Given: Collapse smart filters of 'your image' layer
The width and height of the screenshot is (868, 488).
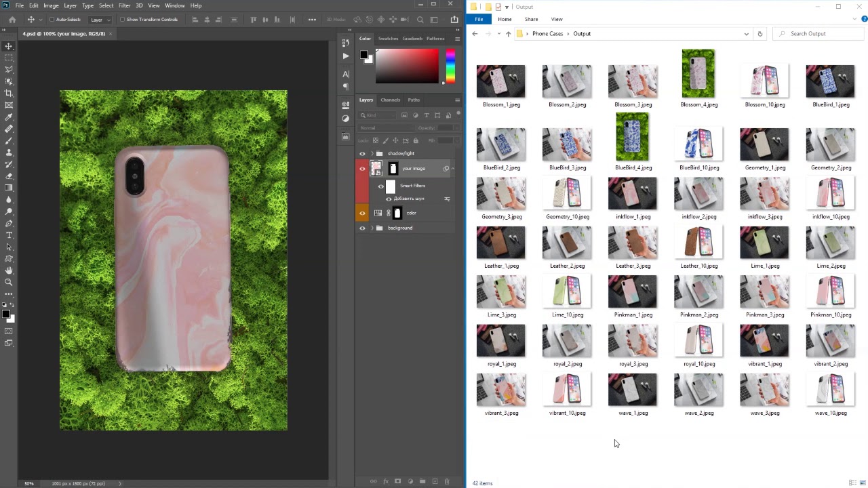Looking at the screenshot, I should click(453, 169).
